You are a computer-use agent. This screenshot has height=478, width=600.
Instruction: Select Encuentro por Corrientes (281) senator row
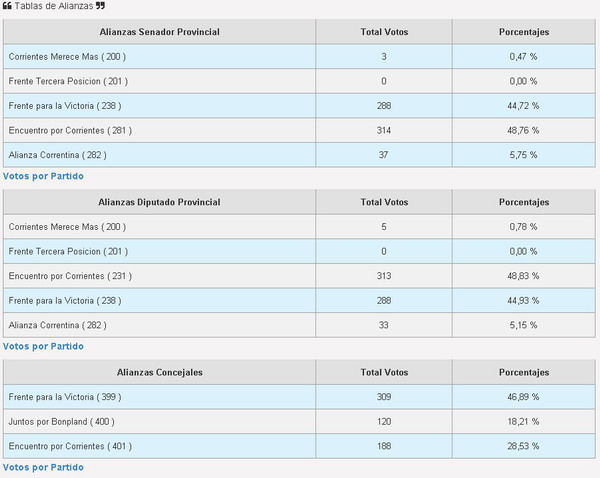click(x=299, y=131)
